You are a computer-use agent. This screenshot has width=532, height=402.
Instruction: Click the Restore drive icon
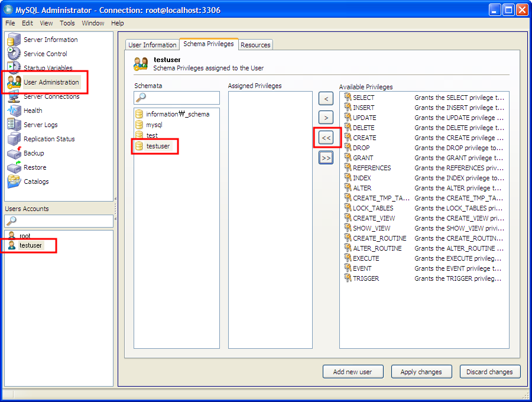(x=14, y=167)
